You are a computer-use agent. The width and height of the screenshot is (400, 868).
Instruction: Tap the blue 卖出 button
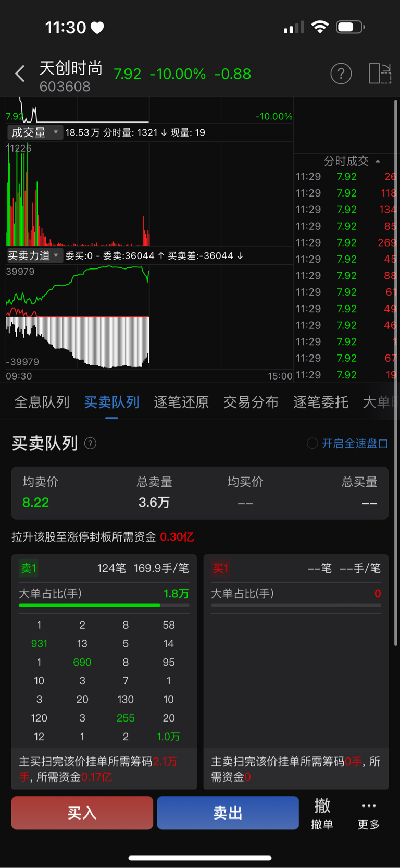point(228,813)
